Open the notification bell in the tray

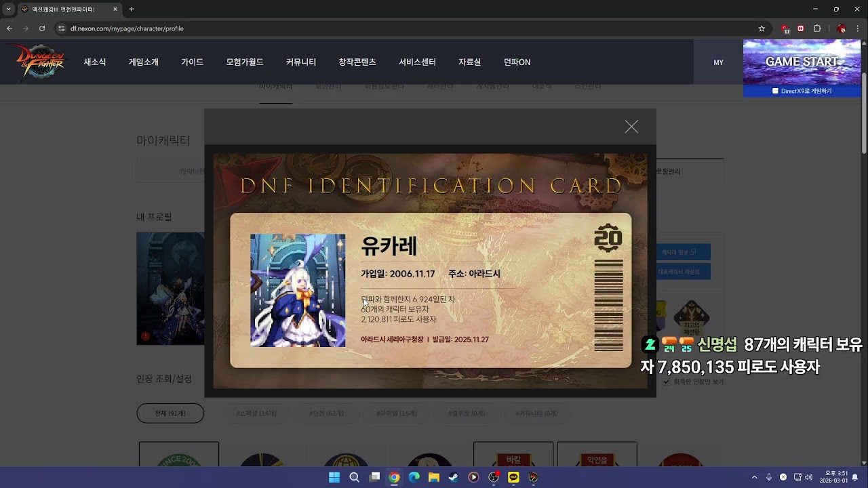tap(855, 477)
